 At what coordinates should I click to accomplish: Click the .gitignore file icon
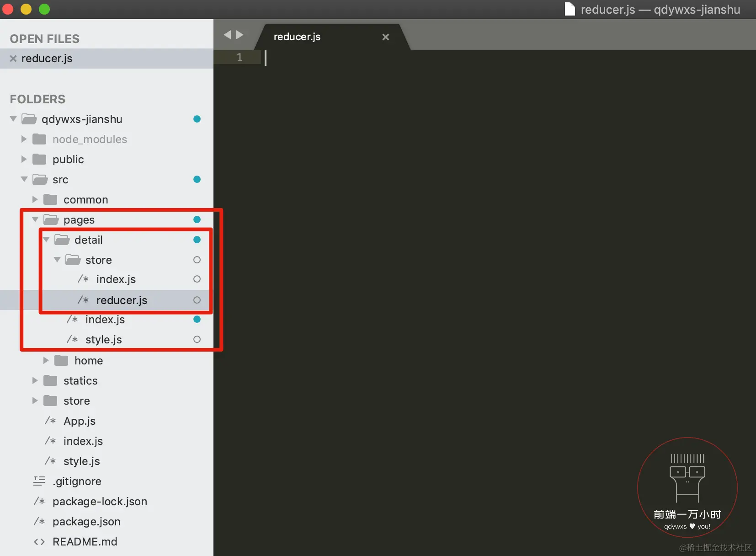click(x=39, y=481)
